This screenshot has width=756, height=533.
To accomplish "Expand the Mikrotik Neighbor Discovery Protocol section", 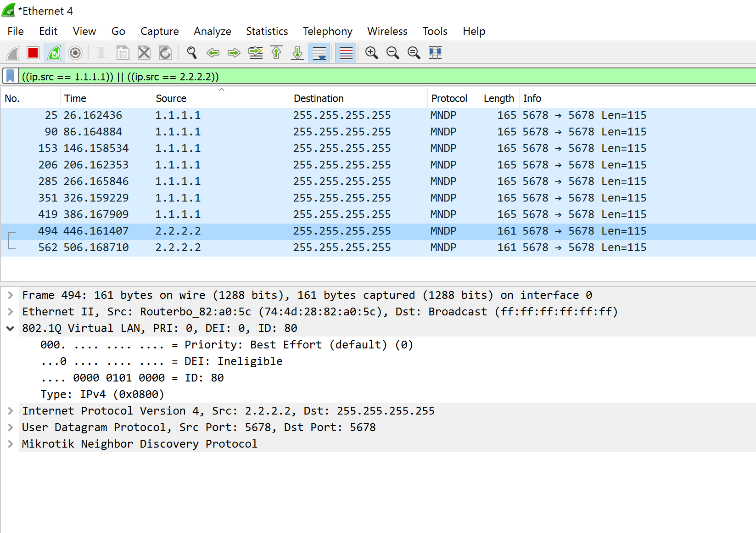I will pyautogui.click(x=10, y=444).
